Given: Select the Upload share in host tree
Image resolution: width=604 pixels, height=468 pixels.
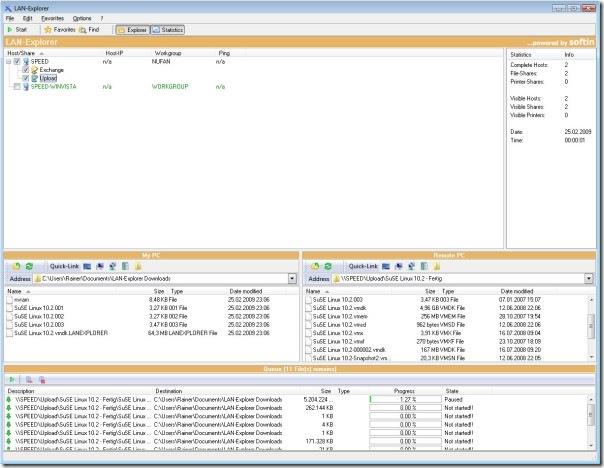Looking at the screenshot, I should tap(48, 78).
